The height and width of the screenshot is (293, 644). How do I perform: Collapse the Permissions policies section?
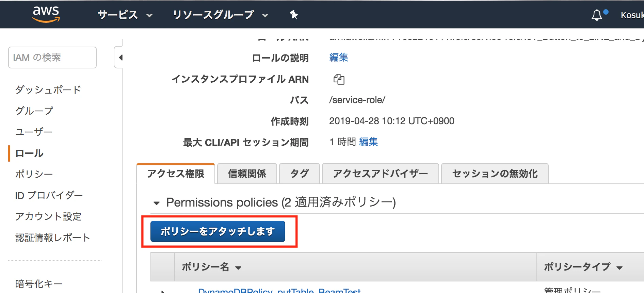(x=157, y=203)
